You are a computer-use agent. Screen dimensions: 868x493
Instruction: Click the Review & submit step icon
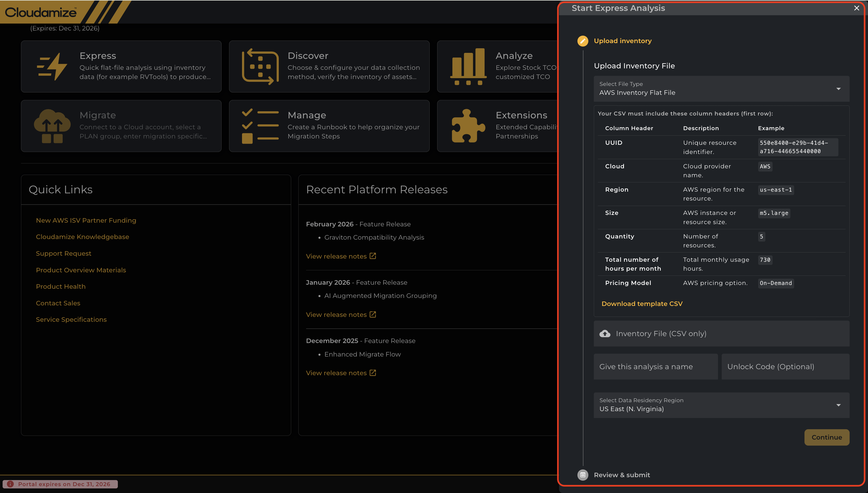click(x=583, y=475)
